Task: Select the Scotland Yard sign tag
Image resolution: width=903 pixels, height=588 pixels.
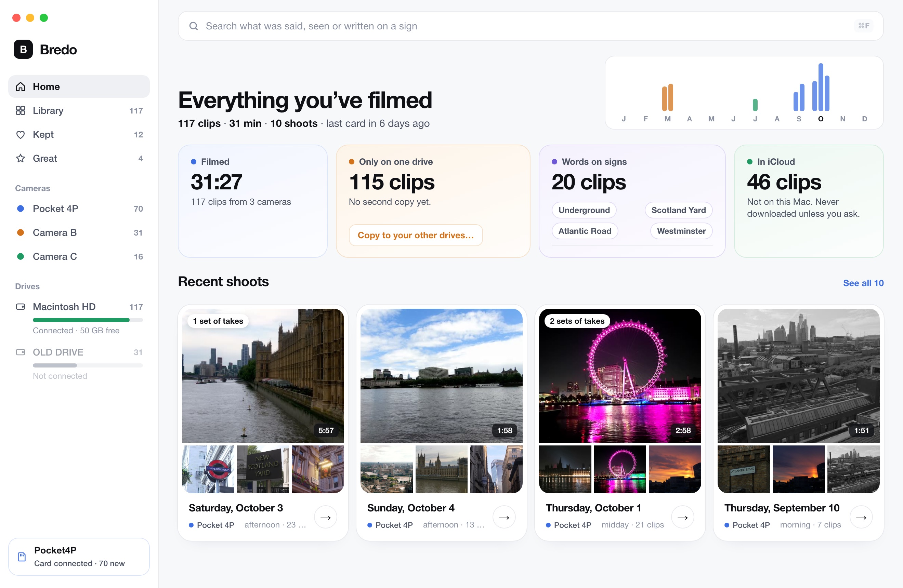Action: (x=678, y=210)
